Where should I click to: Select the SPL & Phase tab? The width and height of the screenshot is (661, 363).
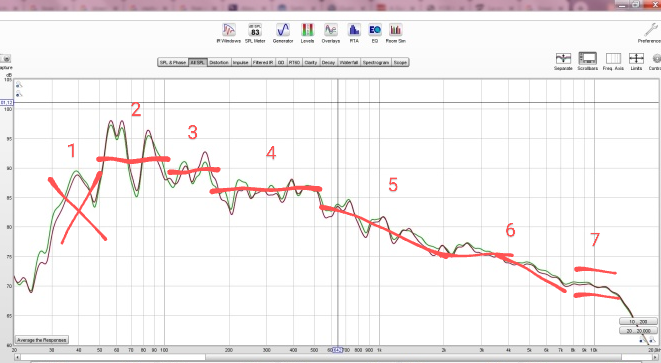[173, 62]
